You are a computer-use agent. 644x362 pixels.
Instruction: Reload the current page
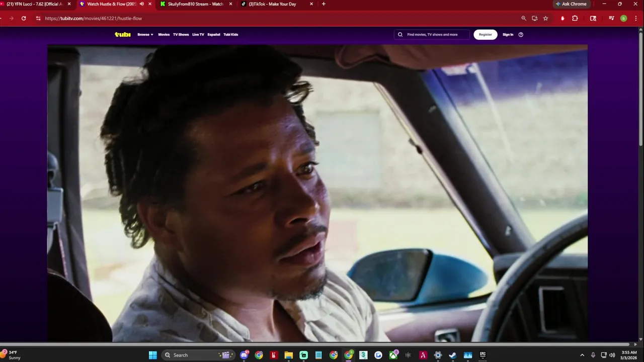point(24,18)
